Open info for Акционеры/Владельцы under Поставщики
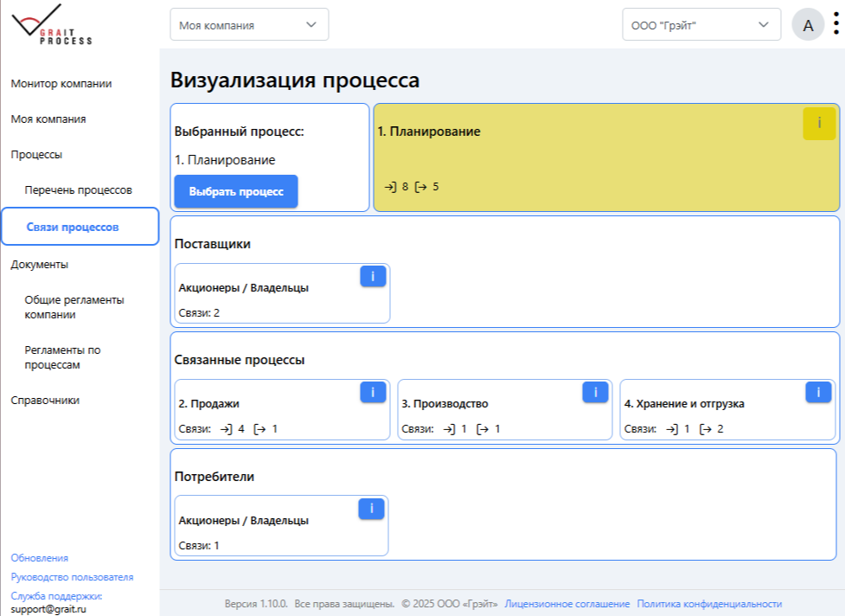Viewport: 845px width, 616px height. tap(372, 275)
